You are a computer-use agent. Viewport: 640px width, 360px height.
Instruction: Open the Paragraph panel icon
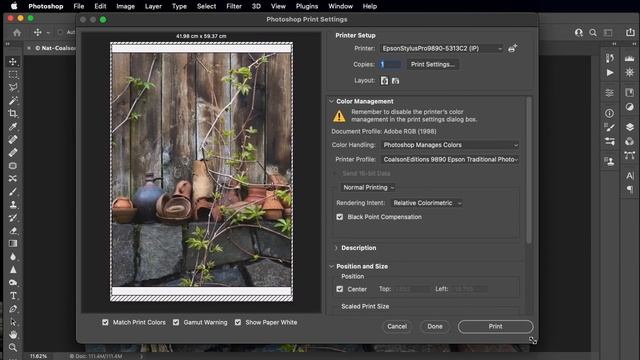pos(629,189)
